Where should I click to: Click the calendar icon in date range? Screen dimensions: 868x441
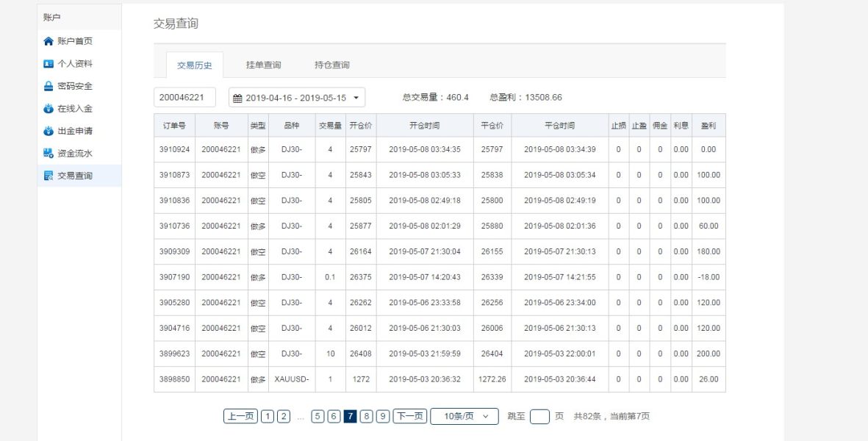pyautogui.click(x=237, y=98)
